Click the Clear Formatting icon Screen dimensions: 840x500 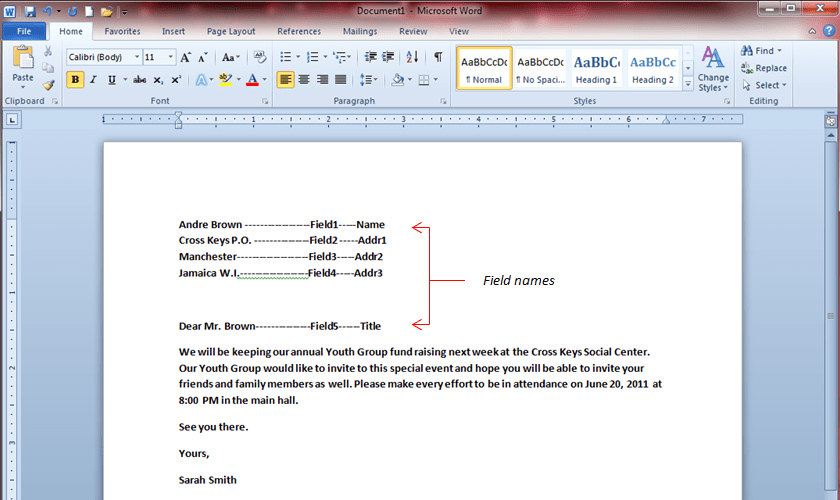click(260, 57)
